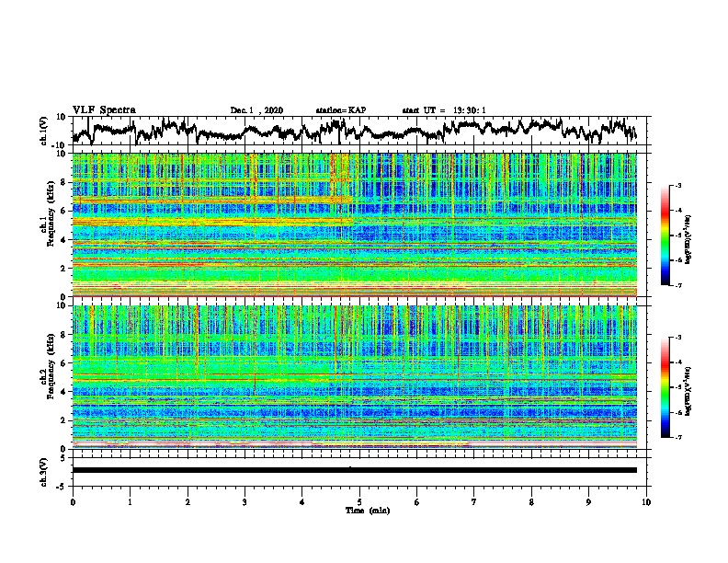
Task: Click the "6" kHz tick on ch.2 frequency axis
Action: click(63, 362)
